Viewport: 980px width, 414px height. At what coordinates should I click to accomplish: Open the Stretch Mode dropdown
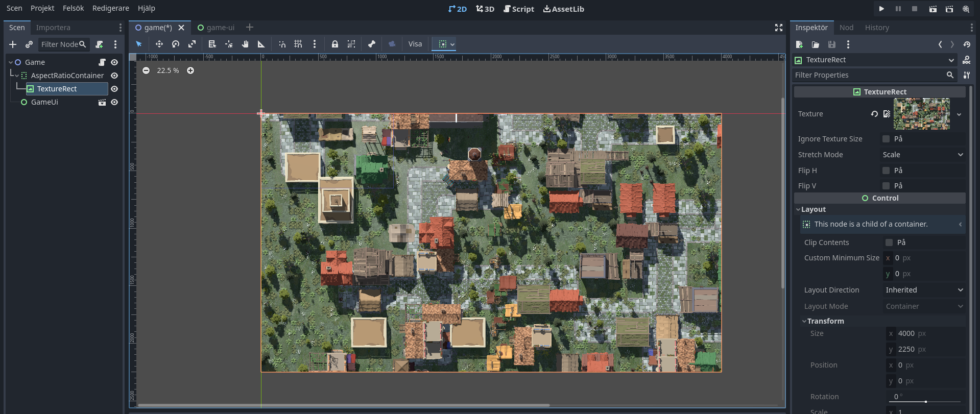923,155
